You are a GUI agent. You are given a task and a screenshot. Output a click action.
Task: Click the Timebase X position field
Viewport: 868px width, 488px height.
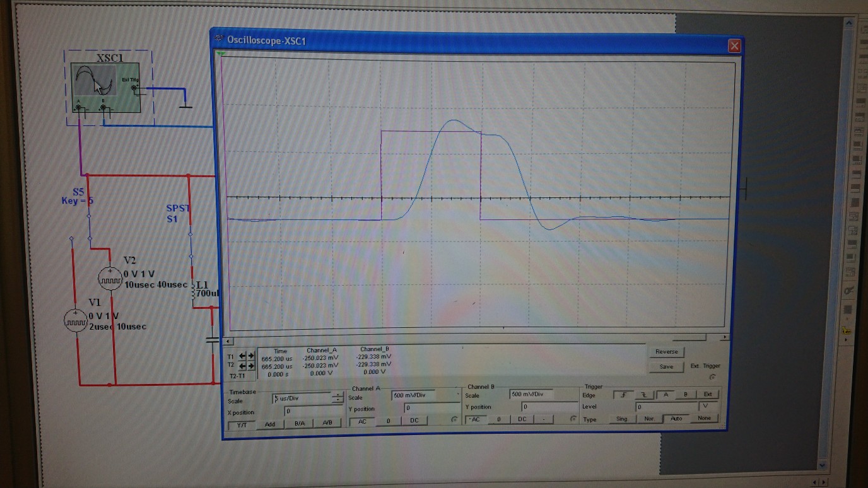point(314,411)
